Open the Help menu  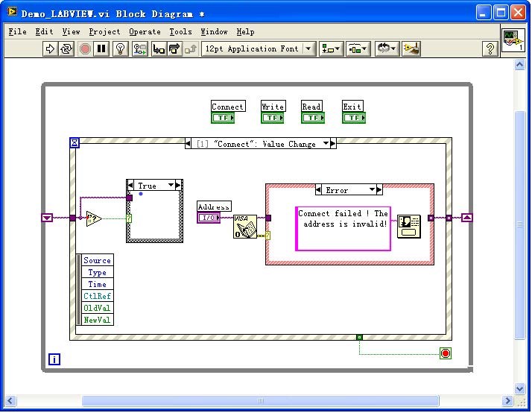245,31
